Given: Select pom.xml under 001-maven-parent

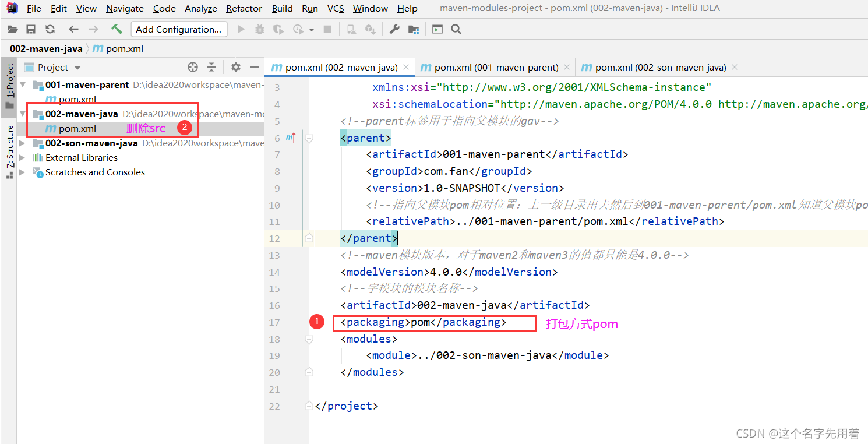Looking at the screenshot, I should pyautogui.click(x=77, y=100).
